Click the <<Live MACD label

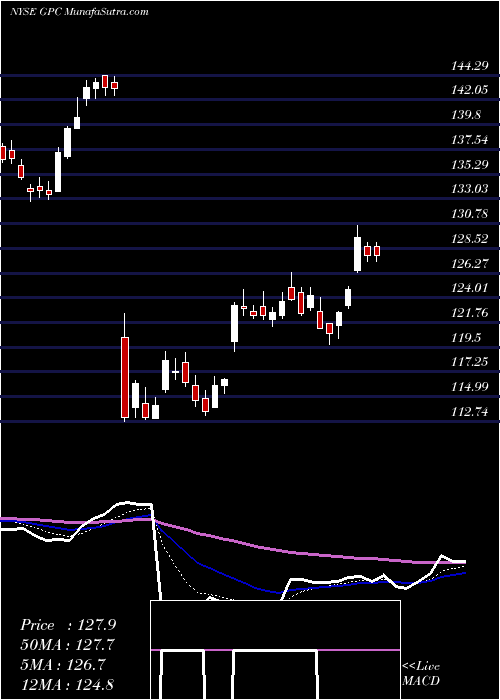click(421, 674)
